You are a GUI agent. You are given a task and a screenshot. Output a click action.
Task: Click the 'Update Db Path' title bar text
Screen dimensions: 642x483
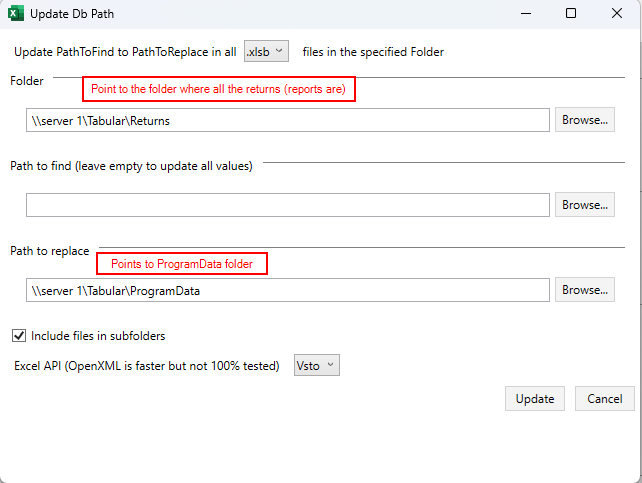click(x=73, y=14)
